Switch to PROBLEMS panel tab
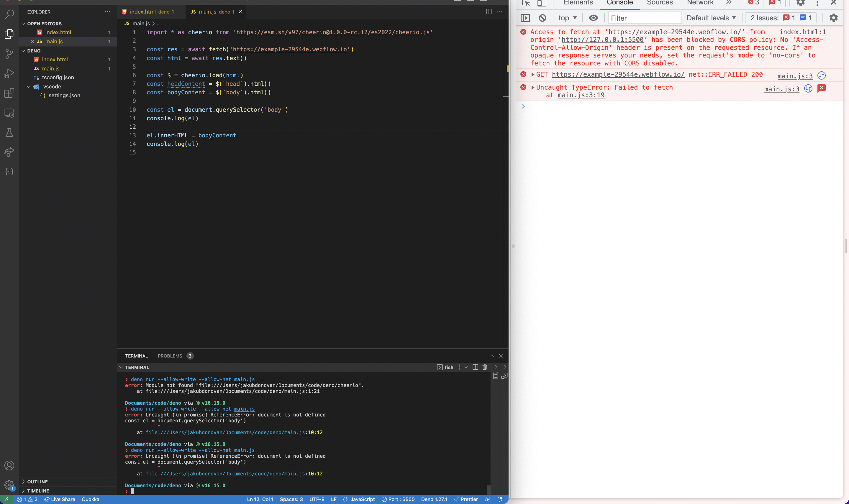The width and height of the screenshot is (849, 504). click(x=170, y=356)
